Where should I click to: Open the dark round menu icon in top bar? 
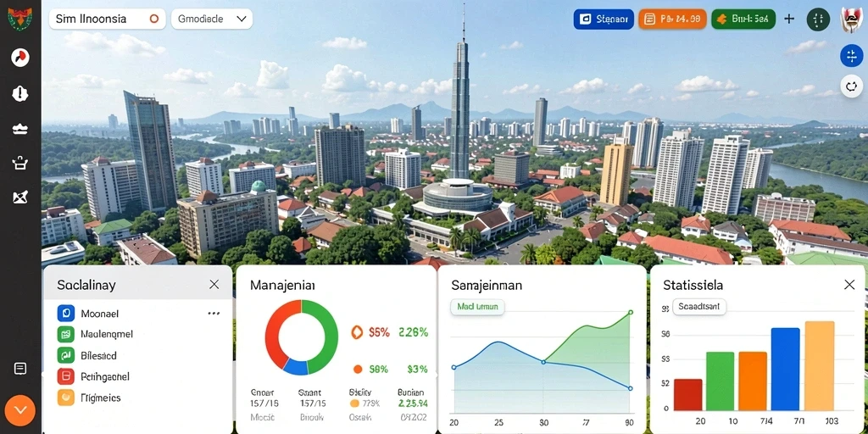(x=818, y=19)
